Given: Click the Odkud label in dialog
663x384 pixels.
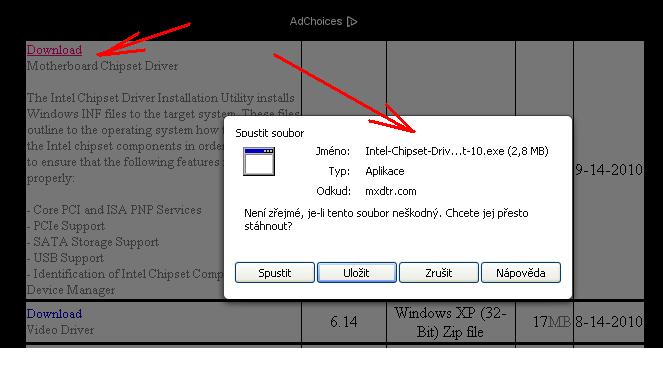Looking at the screenshot, I should click(334, 191).
